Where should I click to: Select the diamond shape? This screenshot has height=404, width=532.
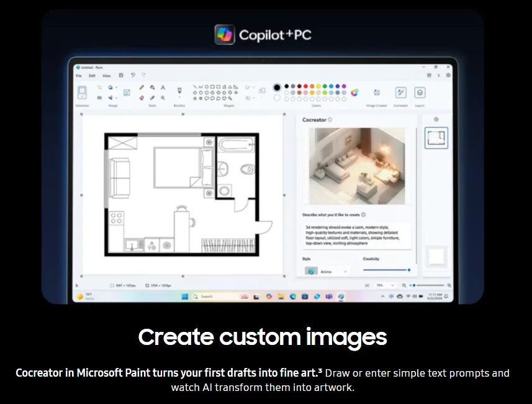(195, 93)
